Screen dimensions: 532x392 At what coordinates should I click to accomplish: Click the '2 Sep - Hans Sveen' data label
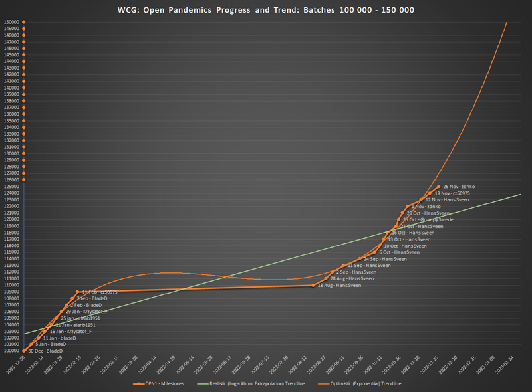point(356,272)
